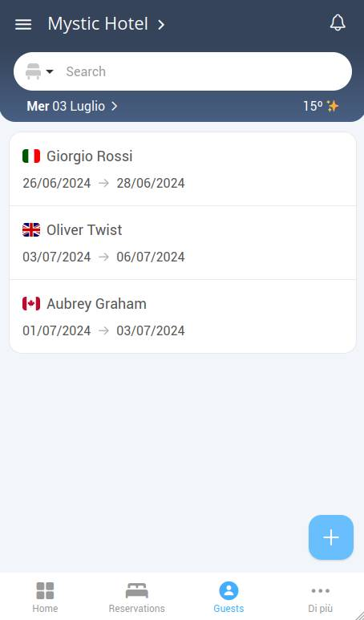Screen dimensions: 364x620
Task: Click the Home grid icon
Action: 45,591
